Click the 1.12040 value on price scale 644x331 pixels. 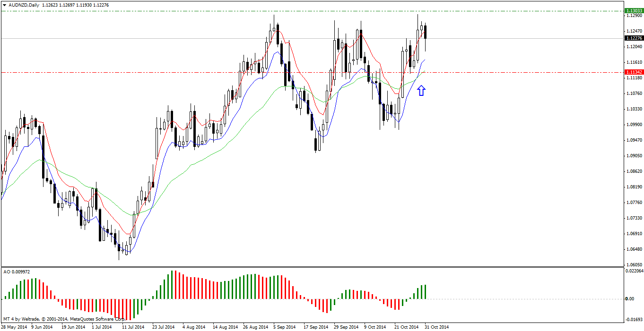pyautogui.click(x=634, y=47)
